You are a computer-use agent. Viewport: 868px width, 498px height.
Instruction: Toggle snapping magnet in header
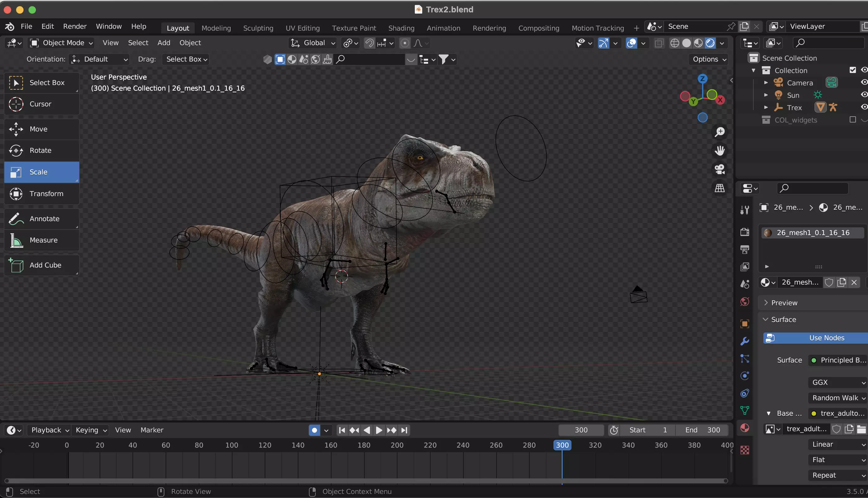pyautogui.click(x=369, y=43)
